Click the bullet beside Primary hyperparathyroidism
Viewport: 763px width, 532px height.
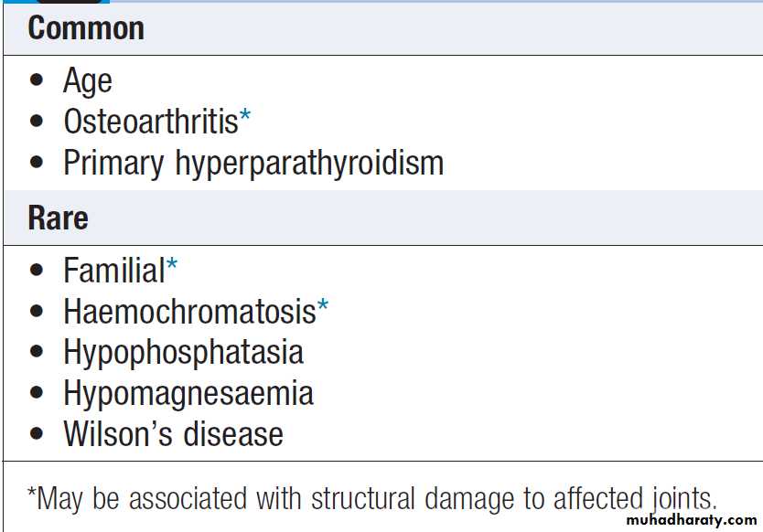pyautogui.click(x=37, y=163)
